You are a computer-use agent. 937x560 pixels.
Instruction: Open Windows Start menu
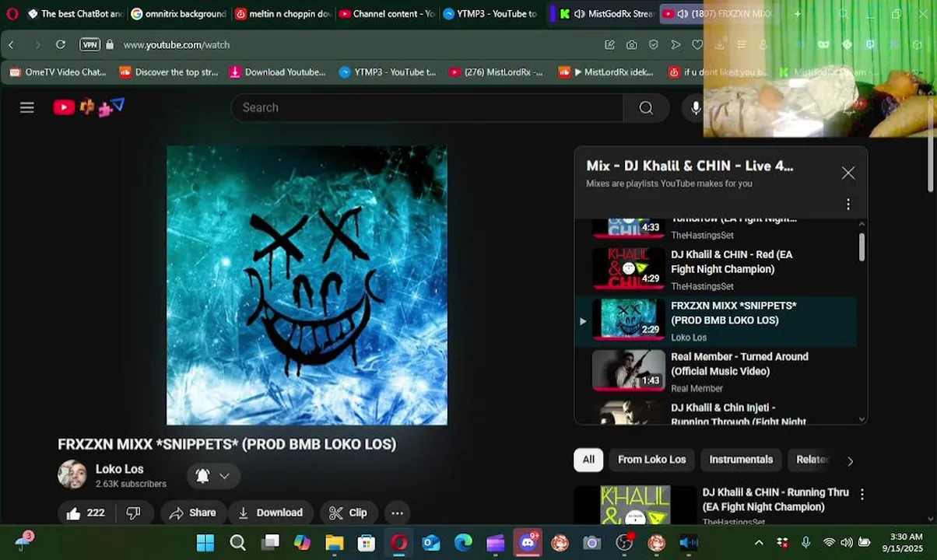coord(205,542)
